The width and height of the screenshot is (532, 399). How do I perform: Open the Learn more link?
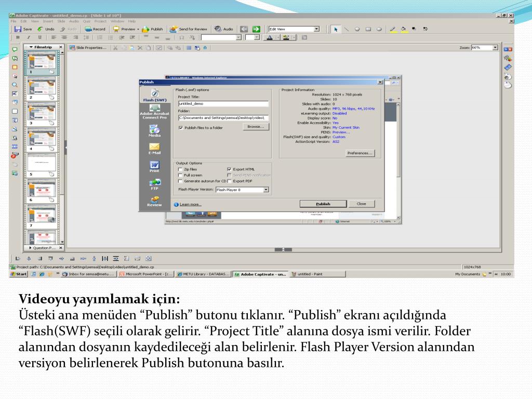[190, 204]
